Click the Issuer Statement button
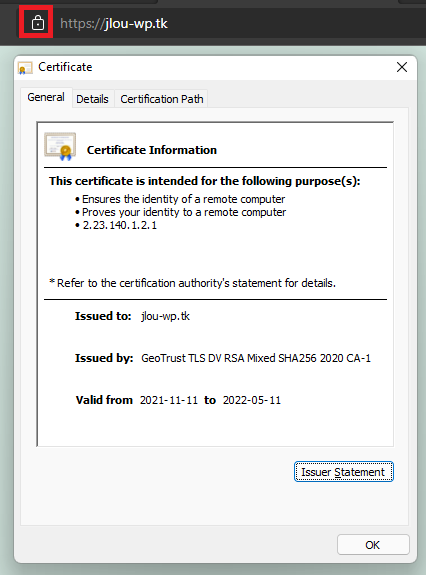This screenshot has height=575, width=426. (x=344, y=472)
